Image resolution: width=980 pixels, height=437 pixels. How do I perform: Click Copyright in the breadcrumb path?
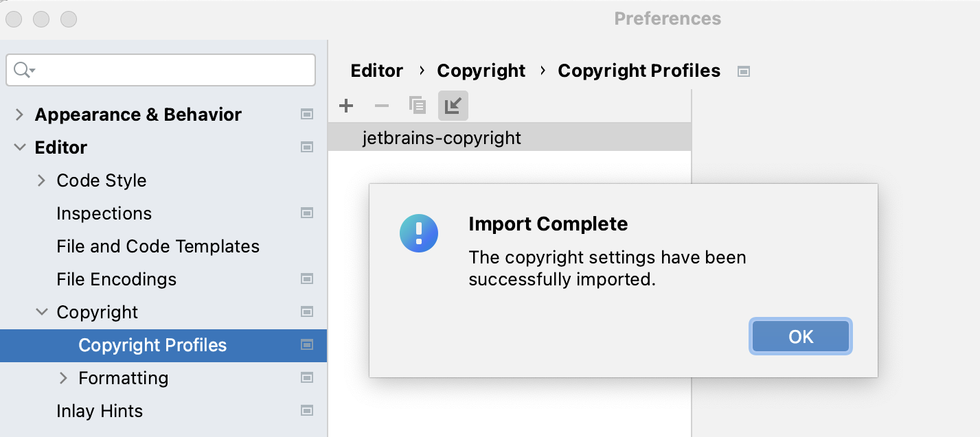point(481,71)
